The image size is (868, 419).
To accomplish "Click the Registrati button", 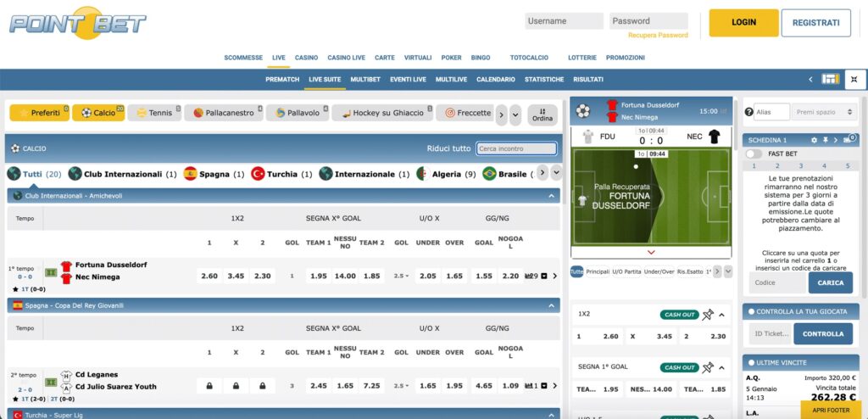I will pos(816,23).
